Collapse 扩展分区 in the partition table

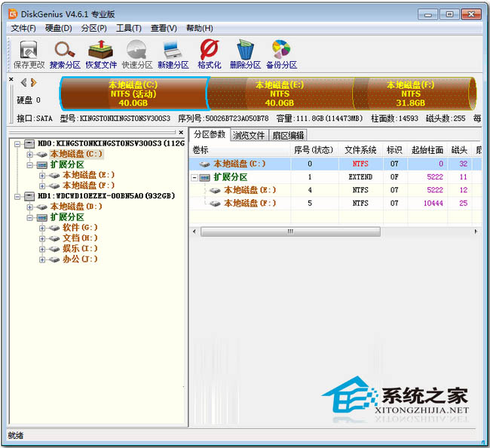[x=194, y=177]
